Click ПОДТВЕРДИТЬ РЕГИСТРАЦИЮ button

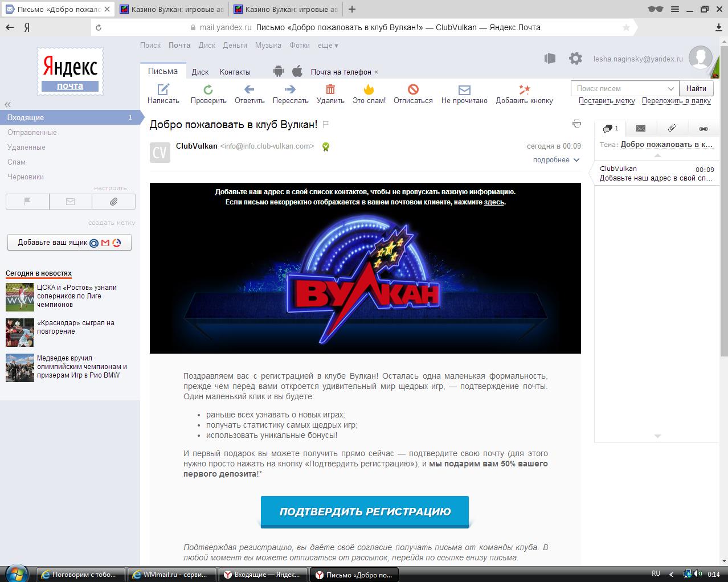365,511
